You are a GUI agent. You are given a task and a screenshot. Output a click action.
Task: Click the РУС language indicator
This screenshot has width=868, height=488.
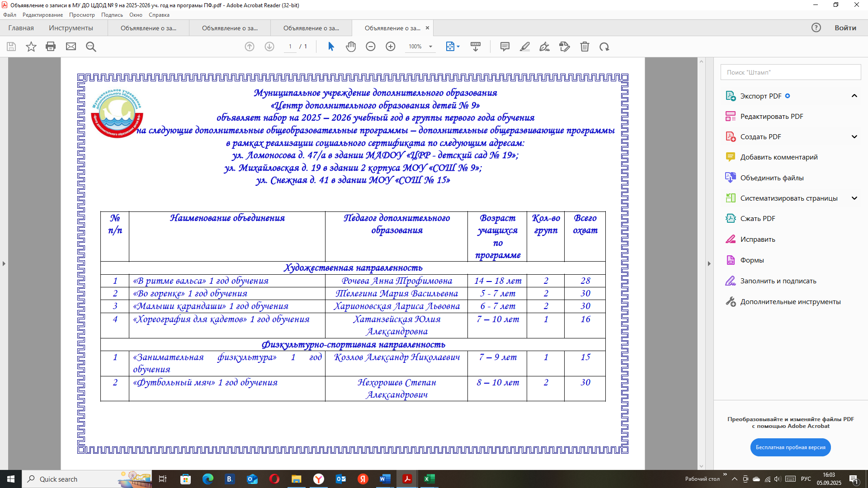[x=806, y=479]
